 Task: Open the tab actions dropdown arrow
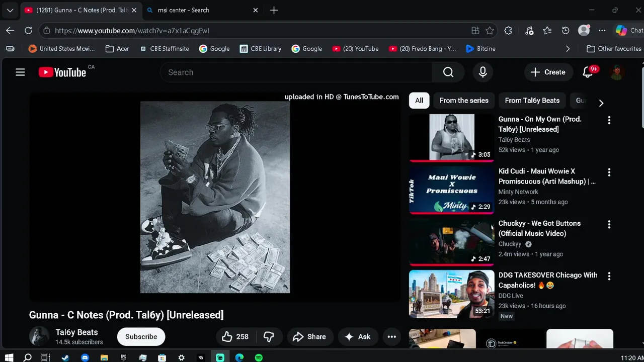tap(10, 10)
